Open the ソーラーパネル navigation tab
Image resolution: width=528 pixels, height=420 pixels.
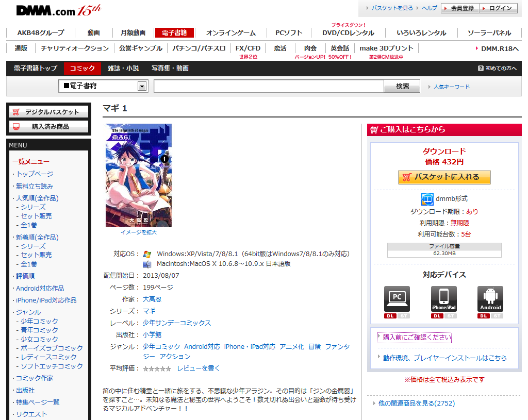[x=489, y=32]
